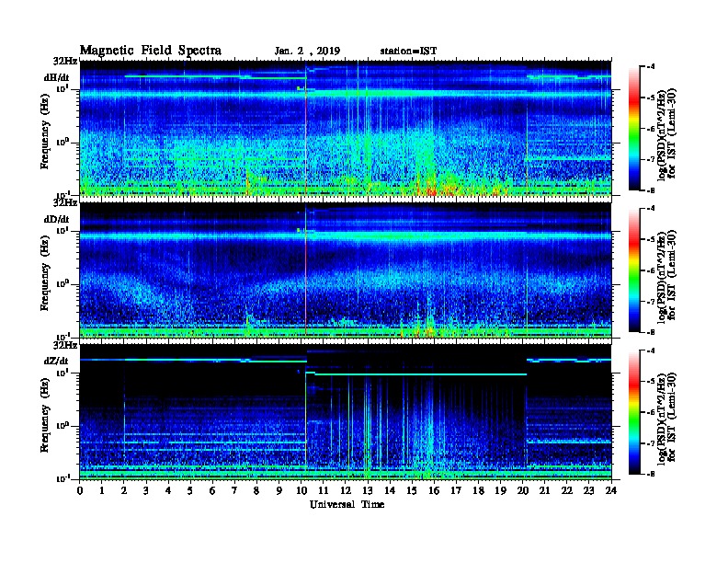728x563 pixels.
Task: Click the 10^-1 frequency tick of dZ/dt panel
Action: (x=63, y=478)
